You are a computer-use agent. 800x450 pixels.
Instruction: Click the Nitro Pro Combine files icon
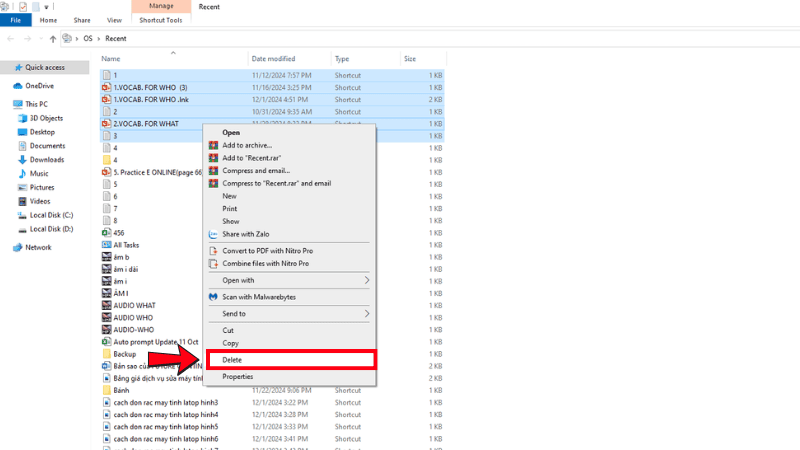click(x=213, y=264)
